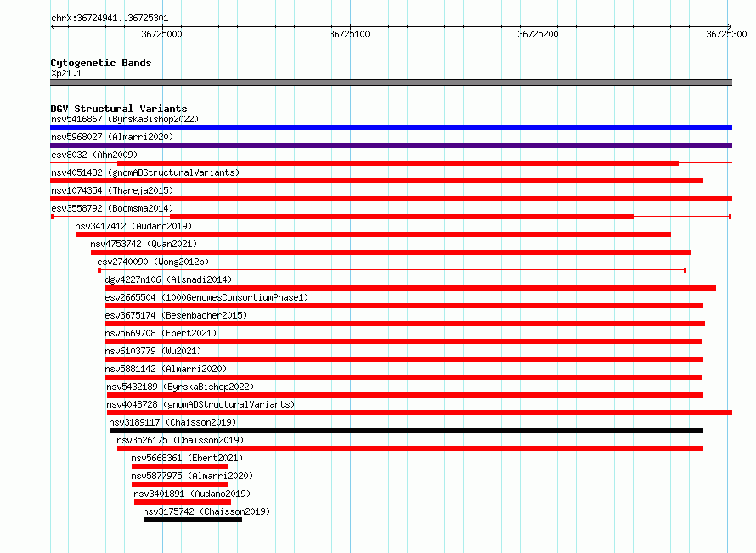This screenshot has width=756, height=553.
Task: Select the Xp21.1 band label
Action: pyautogui.click(x=66, y=73)
